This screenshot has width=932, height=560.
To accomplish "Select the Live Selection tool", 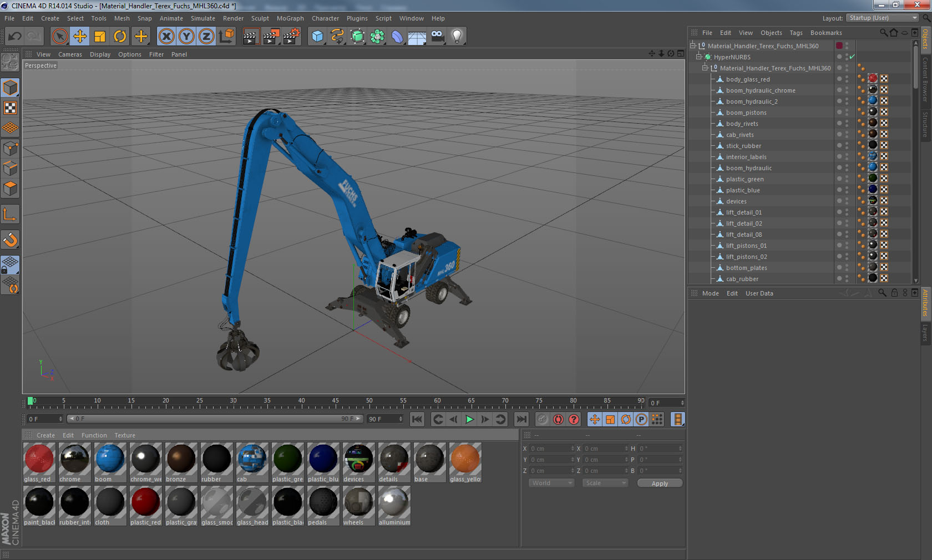I will 59,37.
